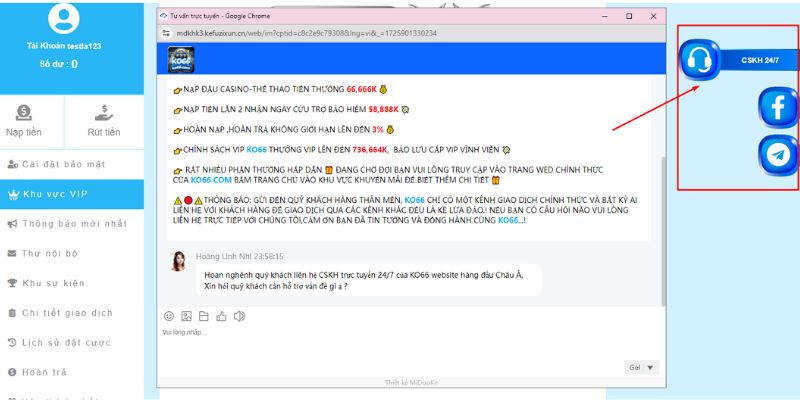This screenshot has width=800, height=400.
Task: Click the Gửi send button
Action: (635, 367)
